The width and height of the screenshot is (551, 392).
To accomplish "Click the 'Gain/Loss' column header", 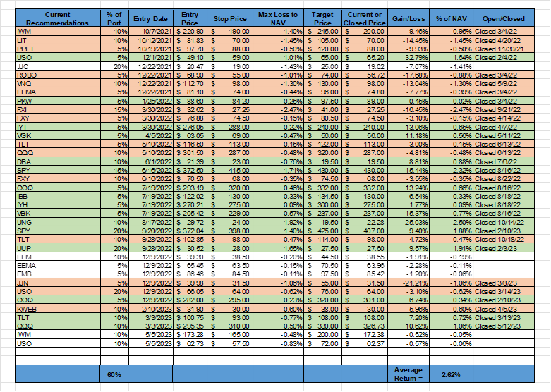I will click(408, 18).
